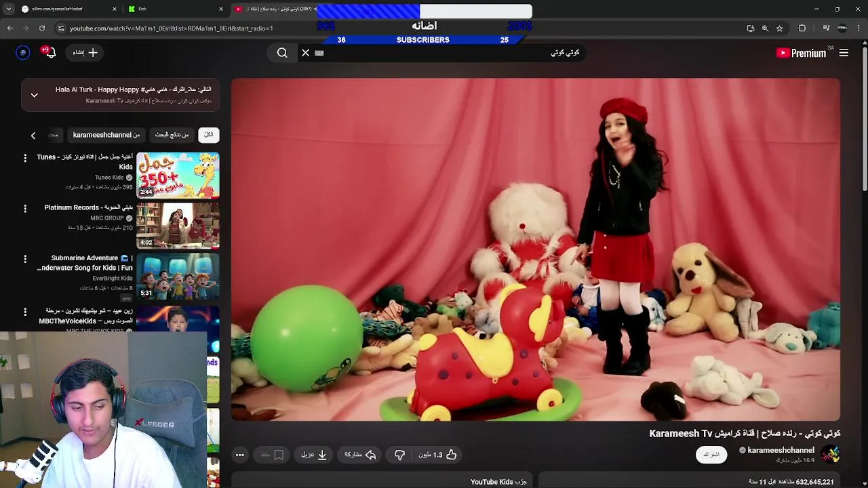Bookmark this page with star icon

click(x=780, y=28)
